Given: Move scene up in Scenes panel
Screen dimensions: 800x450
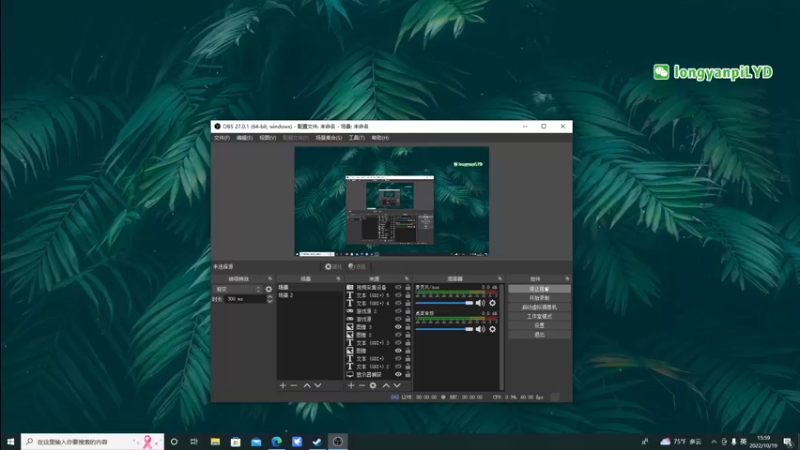Looking at the screenshot, I should coord(307,386).
